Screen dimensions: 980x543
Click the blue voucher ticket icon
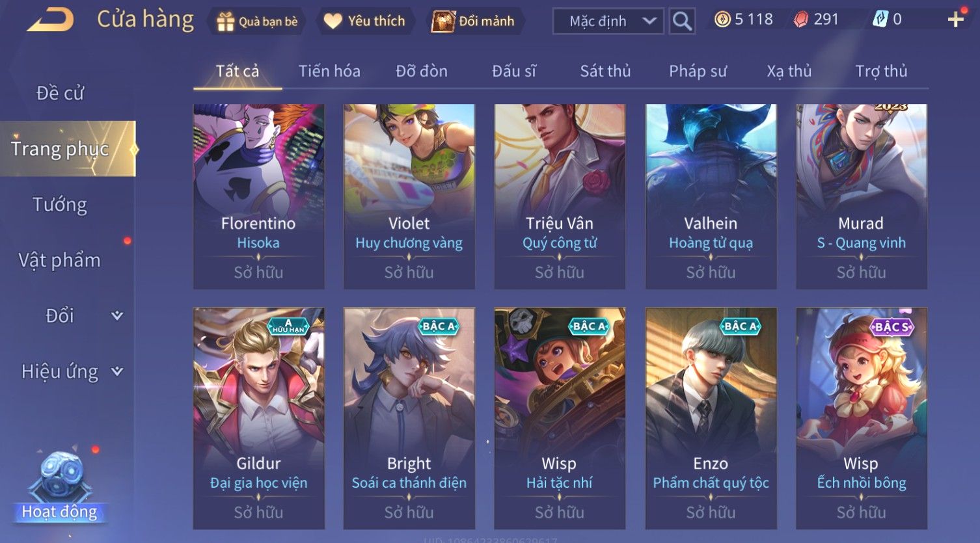pyautogui.click(x=880, y=20)
